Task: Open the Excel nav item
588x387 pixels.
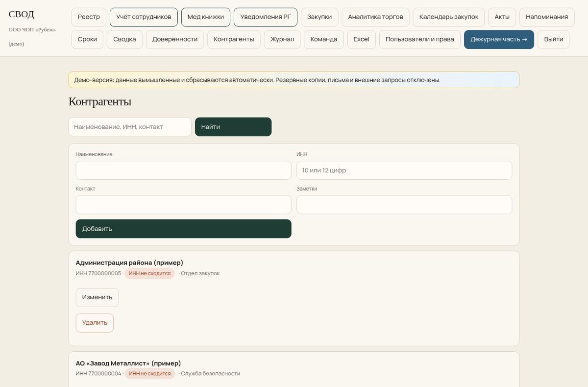Action: [x=362, y=40]
